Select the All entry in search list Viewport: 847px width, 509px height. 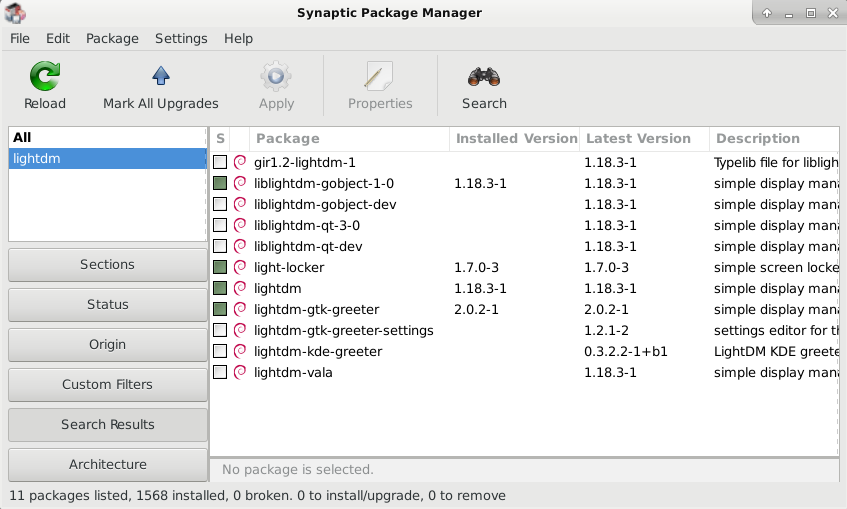coord(107,137)
